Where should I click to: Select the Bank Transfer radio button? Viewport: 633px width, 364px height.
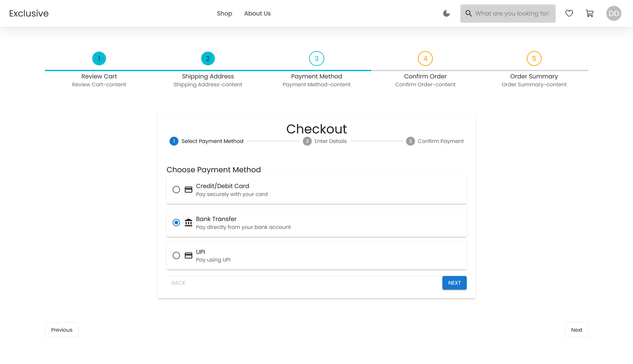click(176, 223)
